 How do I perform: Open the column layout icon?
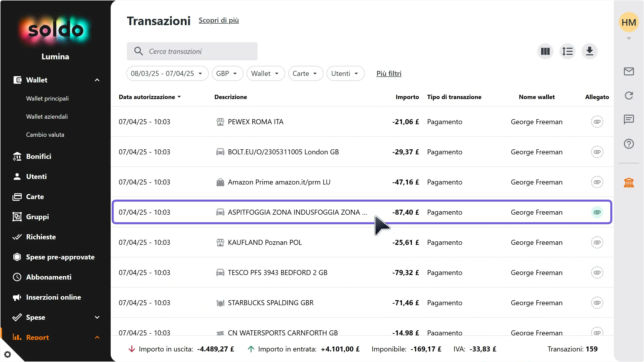pyautogui.click(x=545, y=51)
